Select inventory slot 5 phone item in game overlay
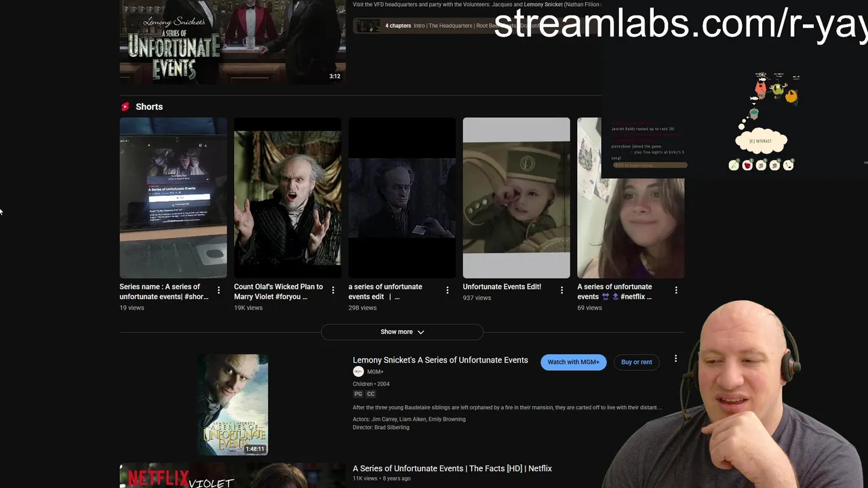 pos(788,165)
